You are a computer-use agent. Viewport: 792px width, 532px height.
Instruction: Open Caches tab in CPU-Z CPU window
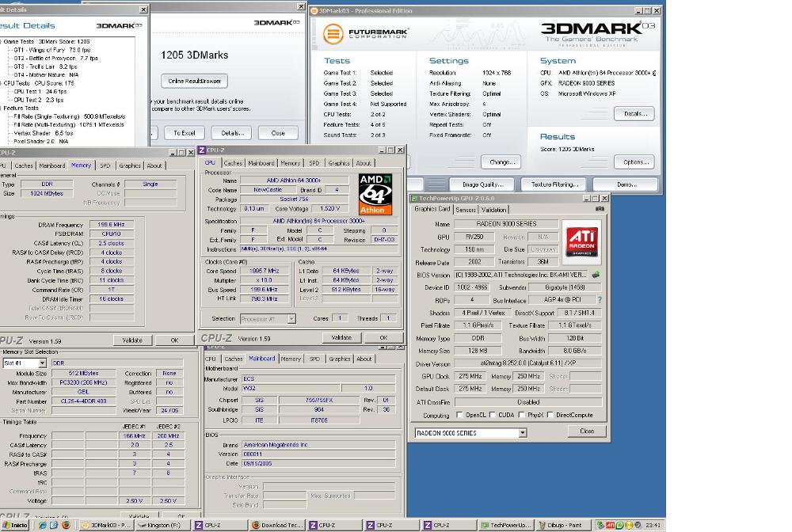click(233, 163)
